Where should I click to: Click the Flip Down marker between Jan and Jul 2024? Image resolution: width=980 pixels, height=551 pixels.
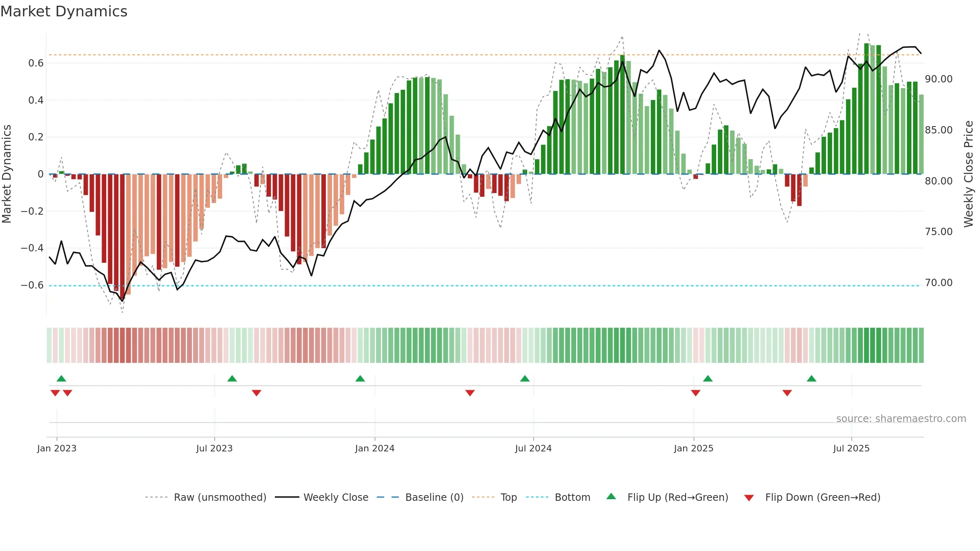[x=470, y=393]
